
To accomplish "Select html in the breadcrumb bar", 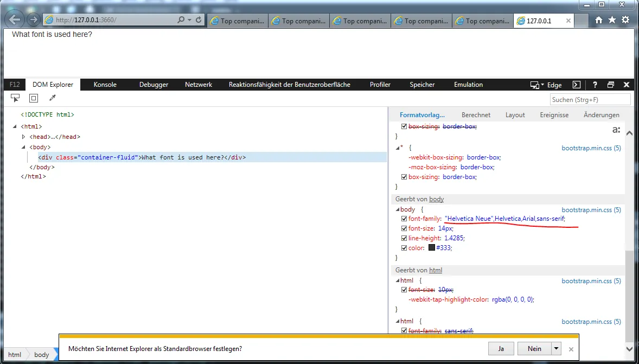I will point(15,355).
